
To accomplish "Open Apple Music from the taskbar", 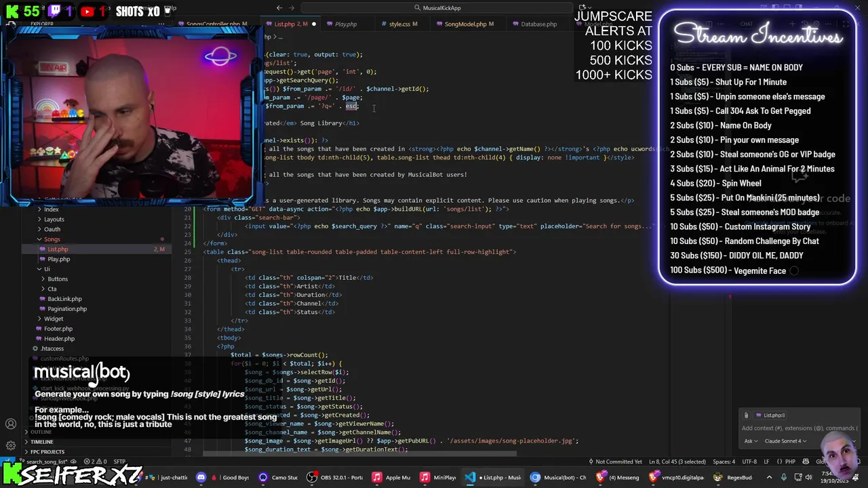I will [x=392, y=477].
